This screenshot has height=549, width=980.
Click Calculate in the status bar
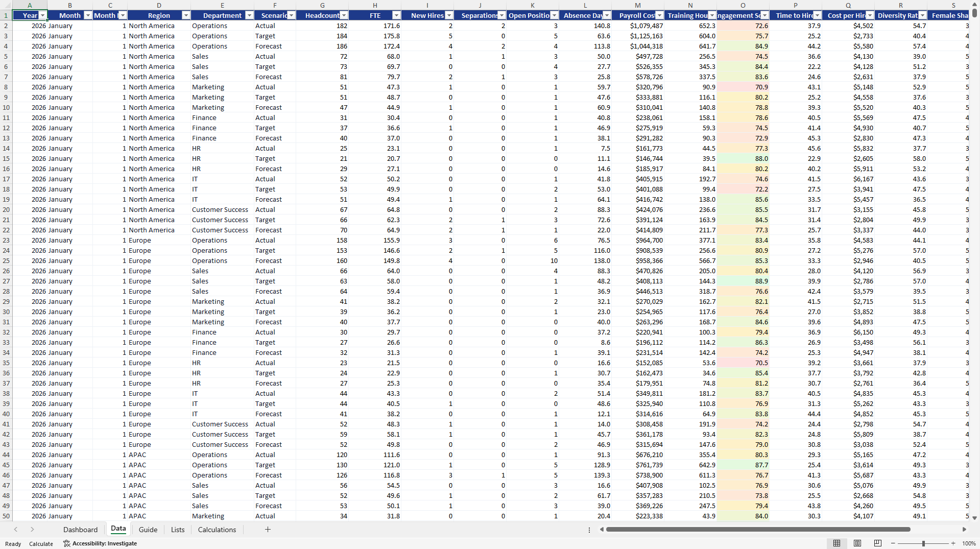click(x=41, y=544)
